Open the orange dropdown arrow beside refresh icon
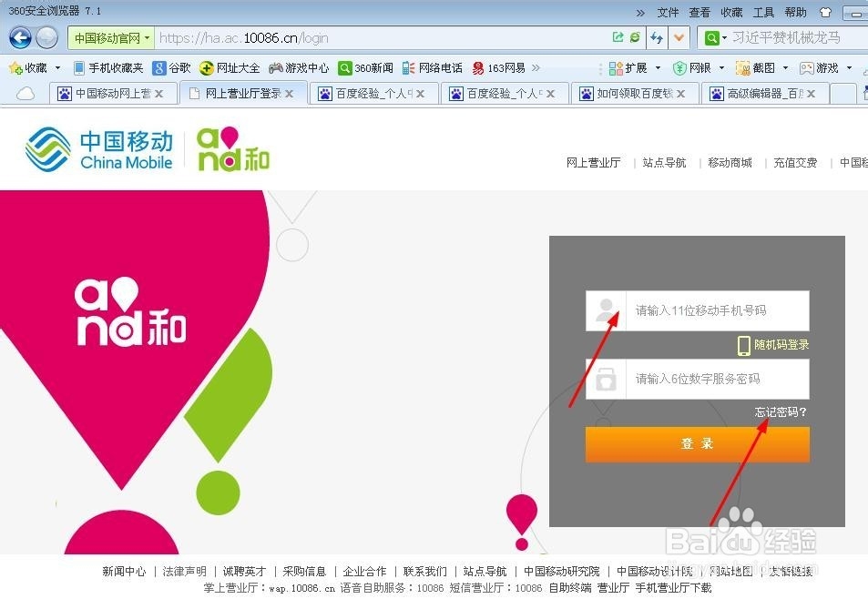The width and height of the screenshot is (868, 599). [x=679, y=37]
